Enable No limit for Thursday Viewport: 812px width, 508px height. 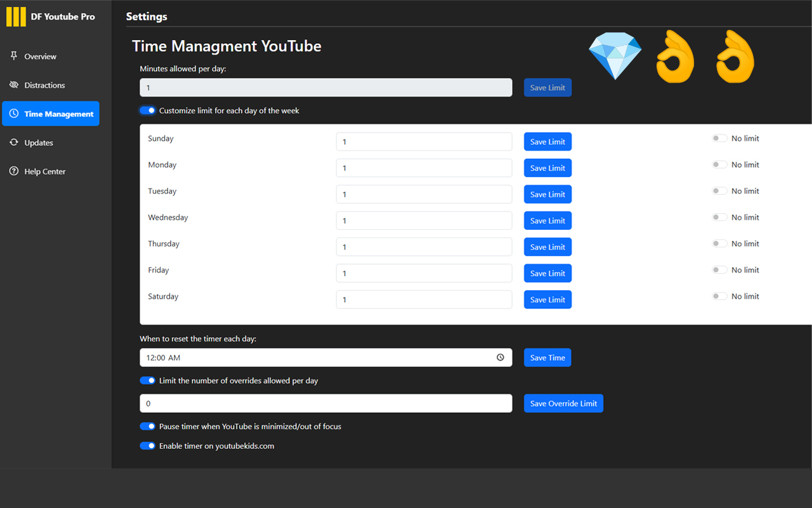tap(719, 244)
